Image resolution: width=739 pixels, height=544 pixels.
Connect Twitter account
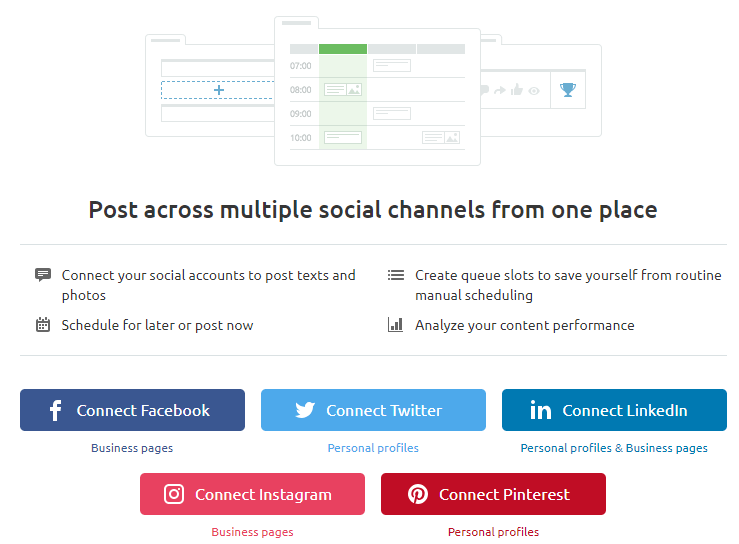pyautogui.click(x=373, y=410)
